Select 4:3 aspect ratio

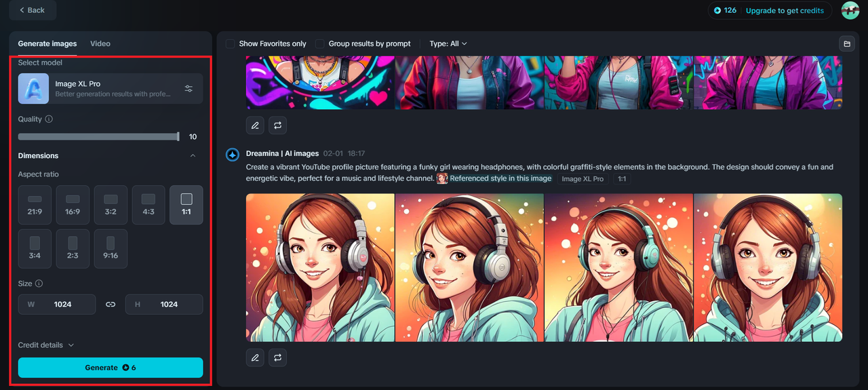(x=149, y=205)
